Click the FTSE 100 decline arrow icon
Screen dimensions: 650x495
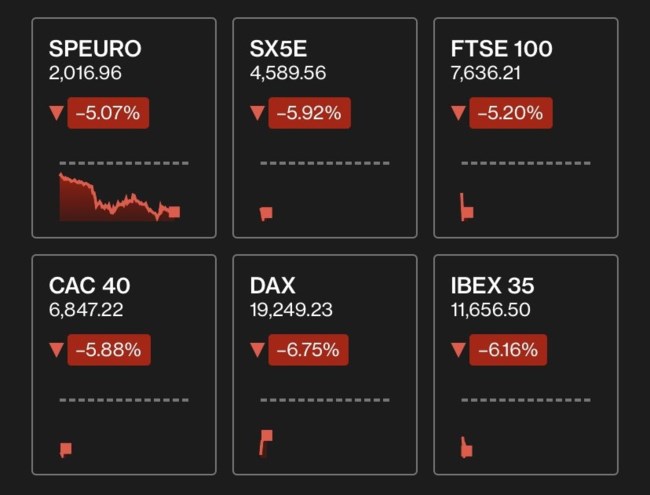pos(458,114)
